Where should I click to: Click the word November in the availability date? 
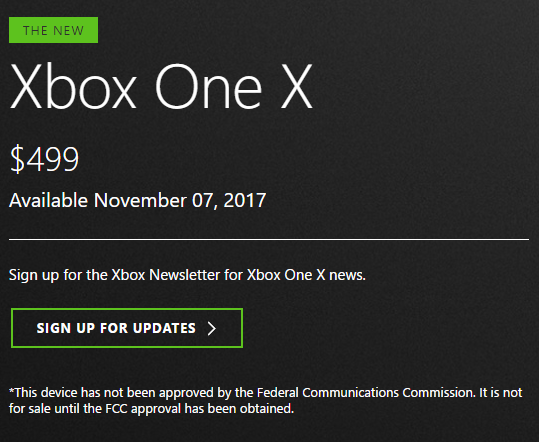pos(140,200)
